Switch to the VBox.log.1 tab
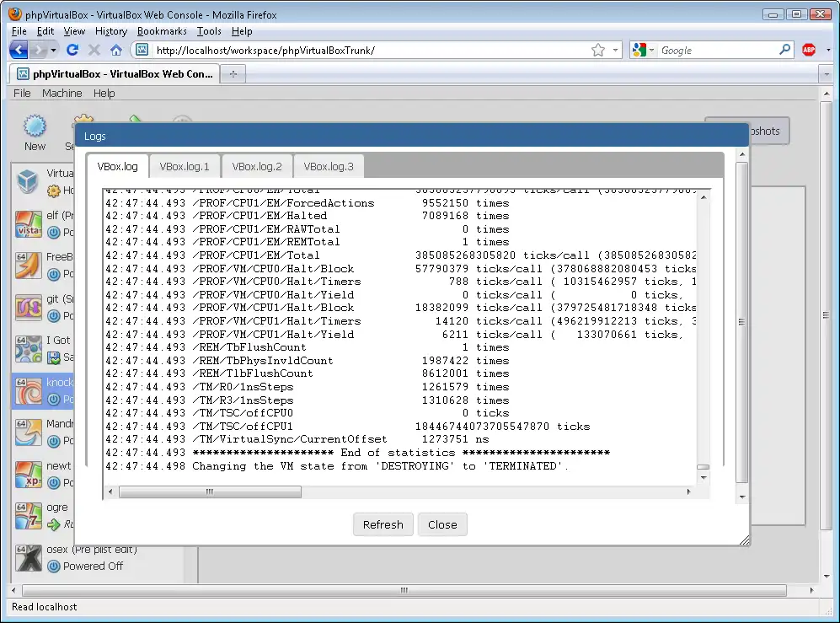The image size is (840, 623). (185, 167)
